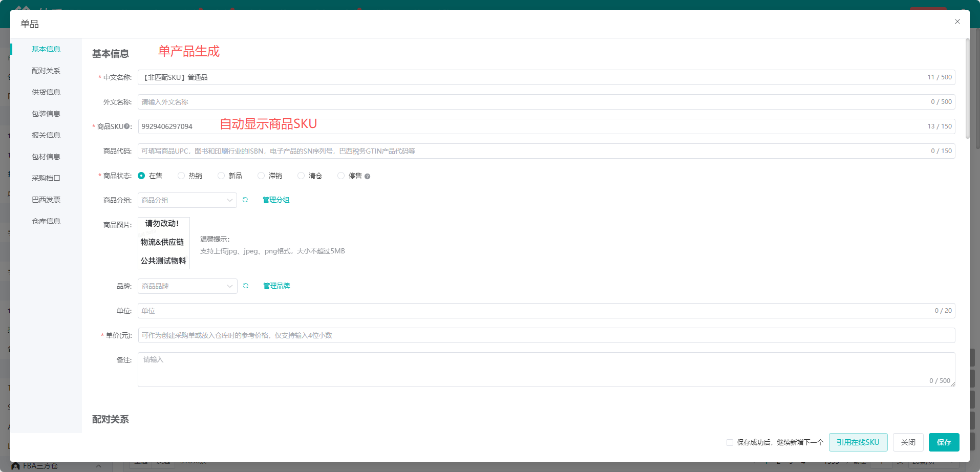Viewport: 980px width, 472px height.
Task: Choose the 清仓 status radio button
Action: [301, 176]
